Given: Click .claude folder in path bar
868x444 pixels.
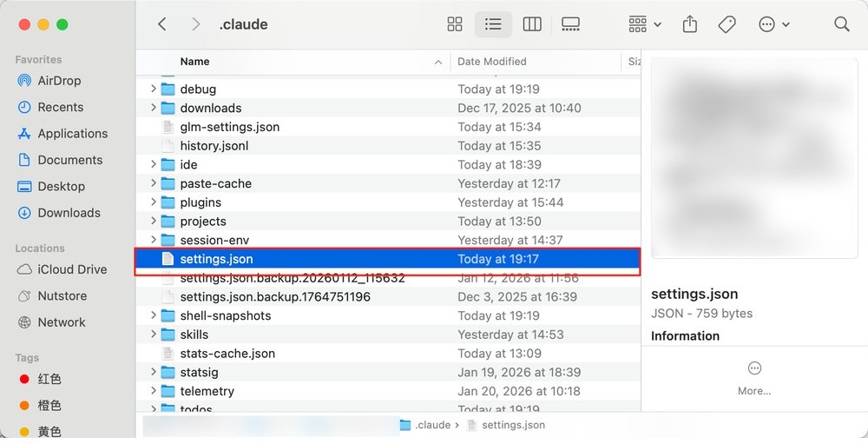Looking at the screenshot, I should click(x=425, y=425).
